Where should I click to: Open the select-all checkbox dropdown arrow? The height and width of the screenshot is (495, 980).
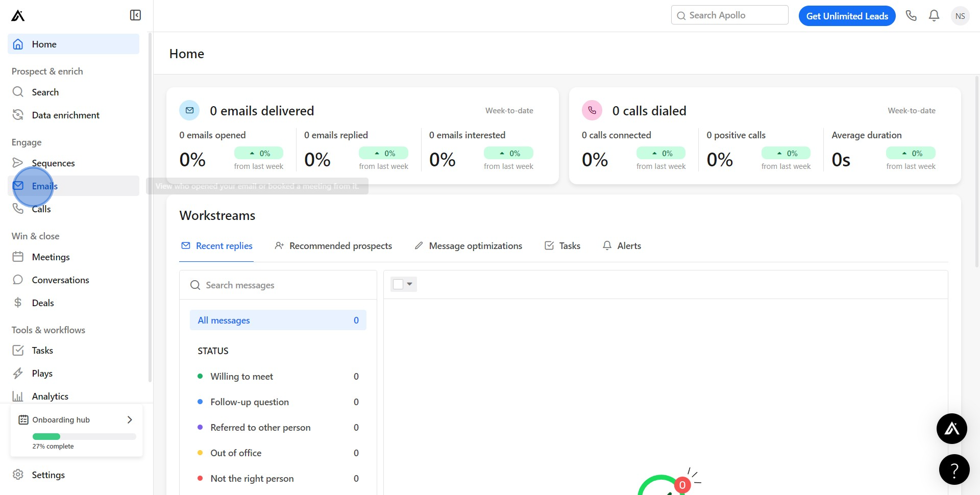tap(409, 284)
